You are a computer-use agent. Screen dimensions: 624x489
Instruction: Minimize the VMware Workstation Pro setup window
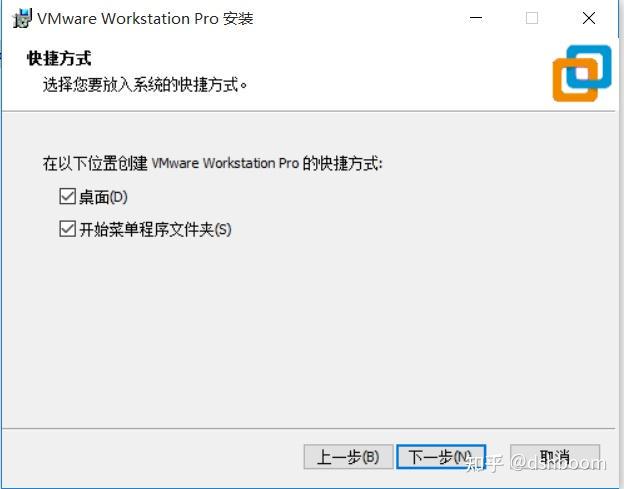pyautogui.click(x=476, y=18)
